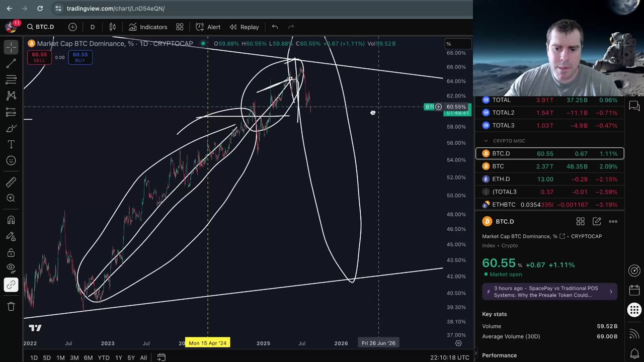Screen dimensions: 644x362
Task: Undo the last chart action
Action: [x=275, y=27]
